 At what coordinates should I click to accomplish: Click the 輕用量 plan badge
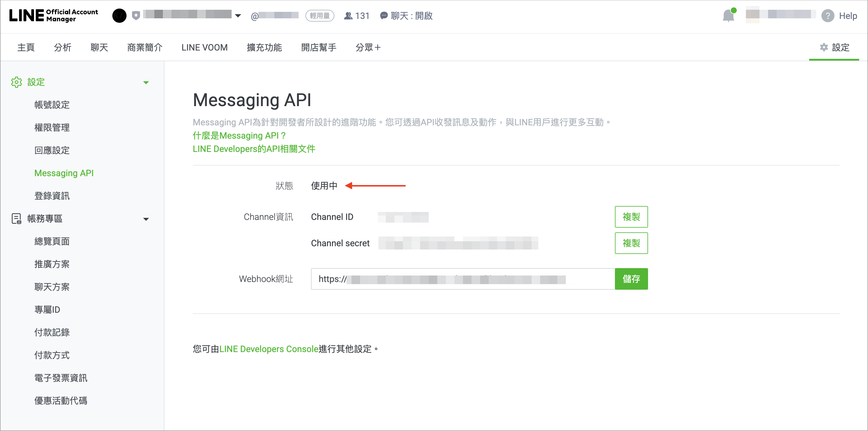pos(319,15)
